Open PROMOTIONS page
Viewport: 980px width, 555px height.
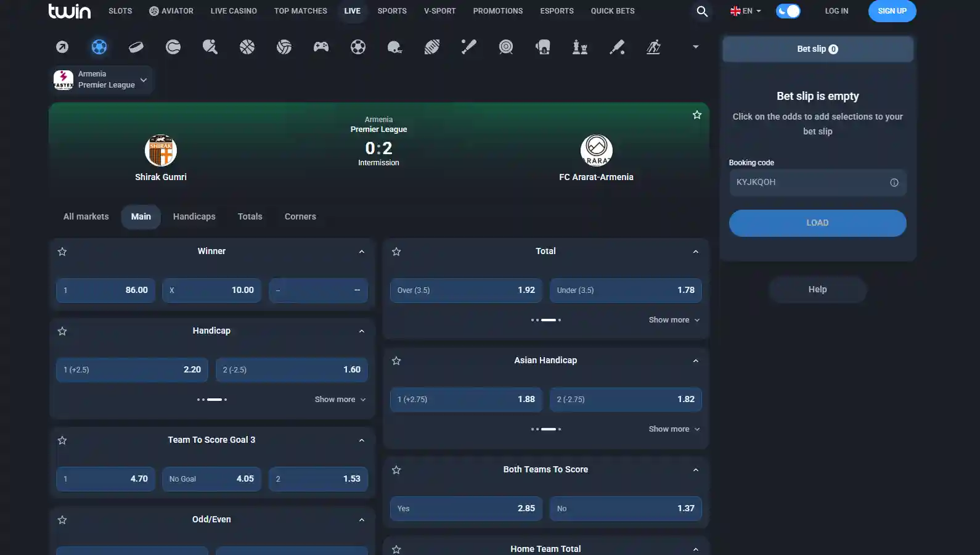click(x=498, y=11)
